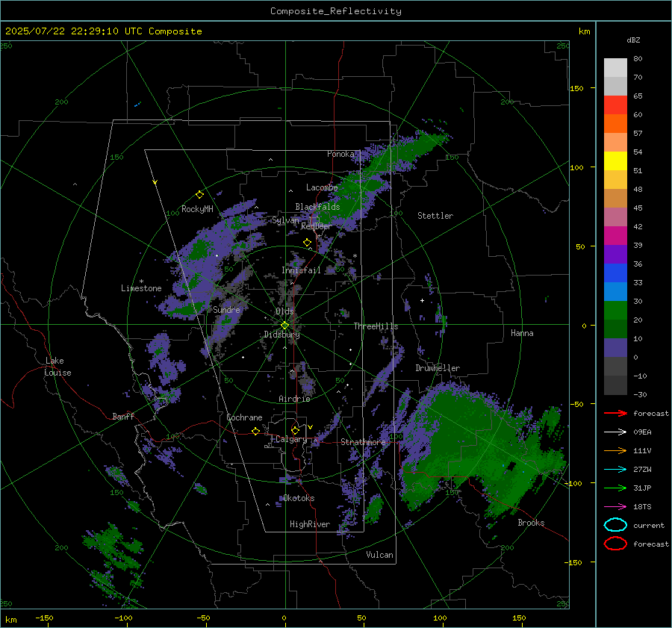Image resolution: width=672 pixels, height=628 pixels.
Task: Click the Brooks city label
Action: (x=531, y=523)
